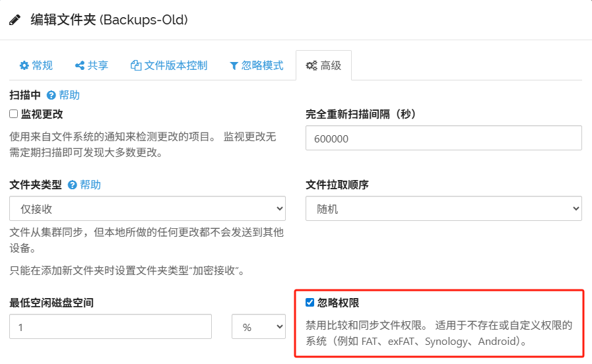Click the 最低空闲磁盘空间 input field
Viewport: 592px width, 364px height.
(x=110, y=326)
